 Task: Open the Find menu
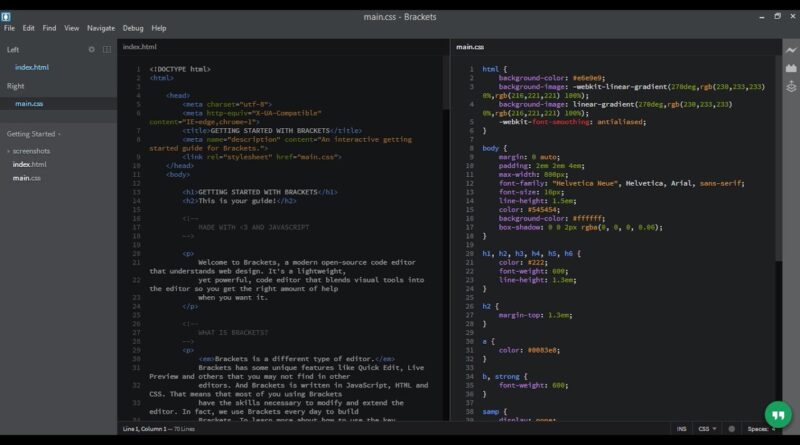click(x=49, y=28)
